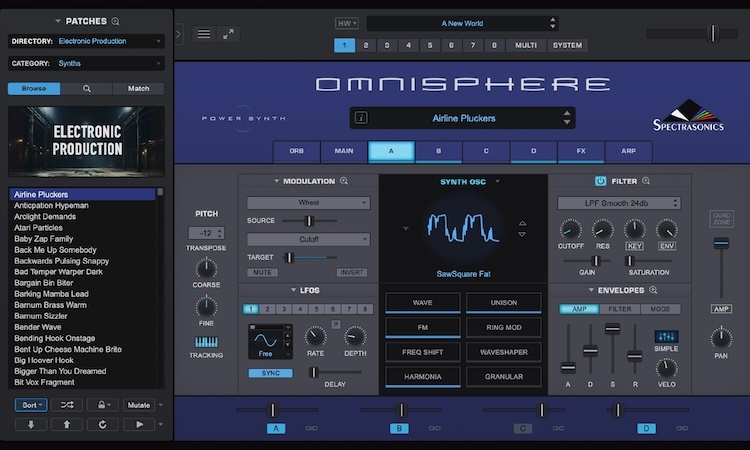Open the Directory dropdown
The image size is (750, 450).
point(110,41)
